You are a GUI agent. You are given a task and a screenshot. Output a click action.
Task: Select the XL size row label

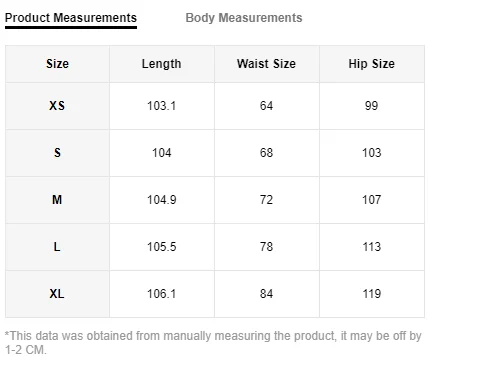(57, 294)
